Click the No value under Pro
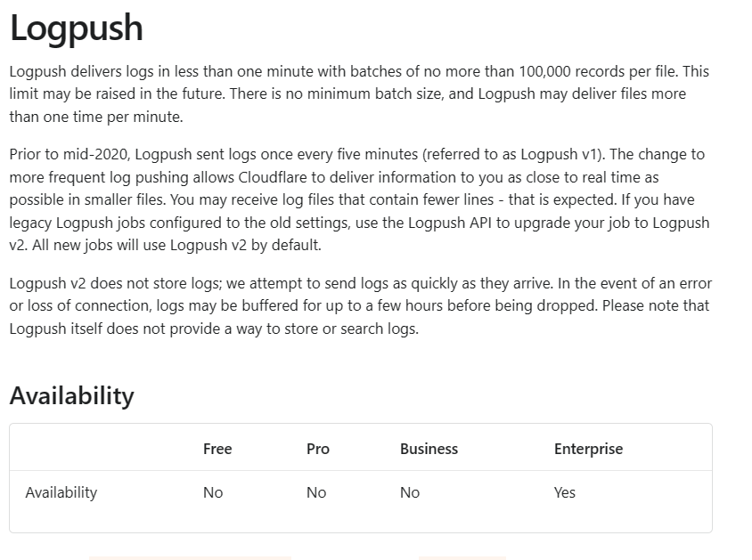This screenshot has height=560, width=752. [x=316, y=492]
